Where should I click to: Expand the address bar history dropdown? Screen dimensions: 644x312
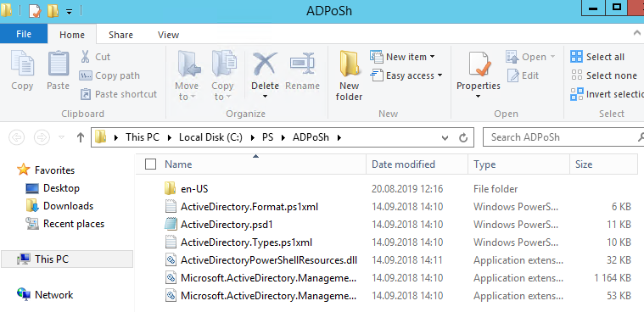tap(445, 138)
